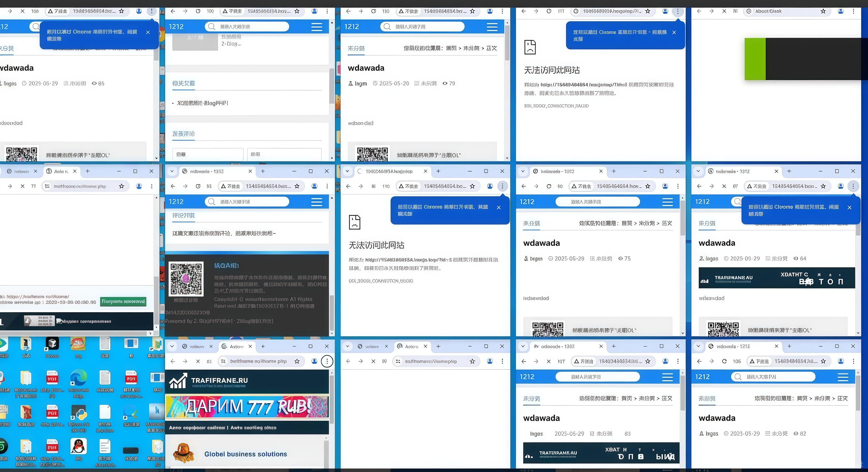Open the black cube app desktop shortcut
868x472 pixels.
tap(52, 344)
